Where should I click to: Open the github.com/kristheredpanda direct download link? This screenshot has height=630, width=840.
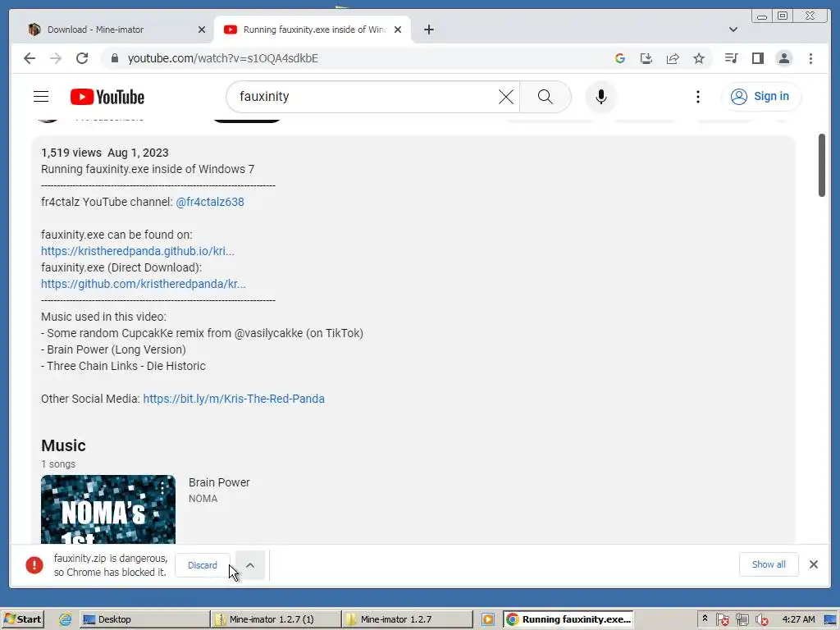point(143,284)
